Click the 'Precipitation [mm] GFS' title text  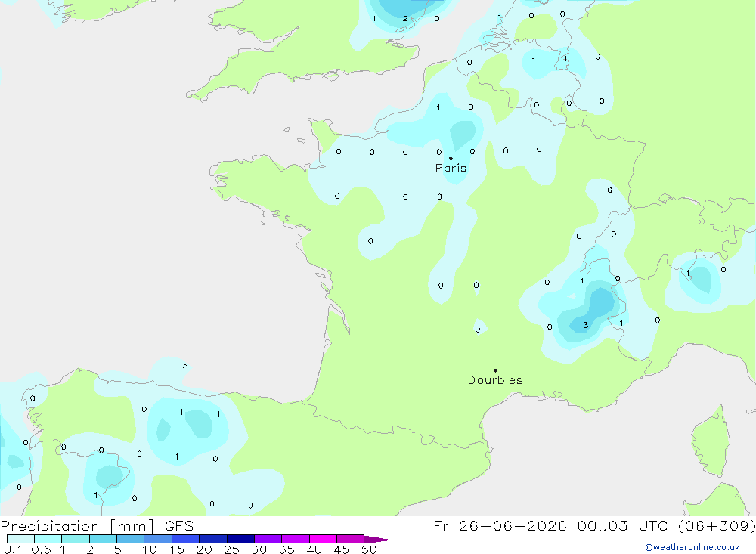pyautogui.click(x=97, y=525)
